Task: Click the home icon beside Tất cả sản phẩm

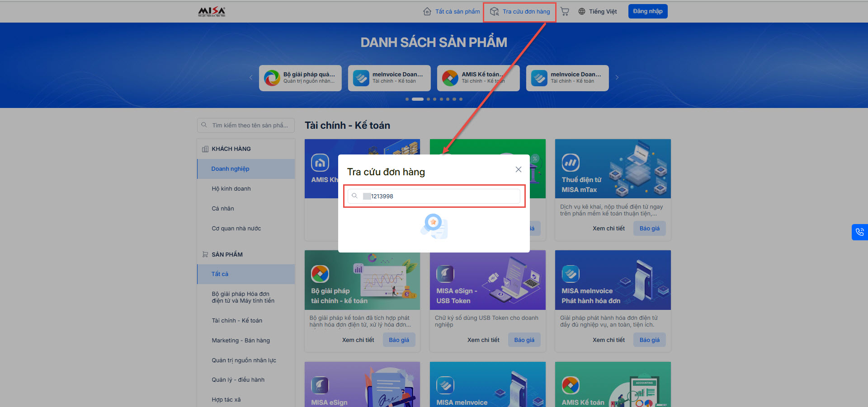Action: [427, 11]
